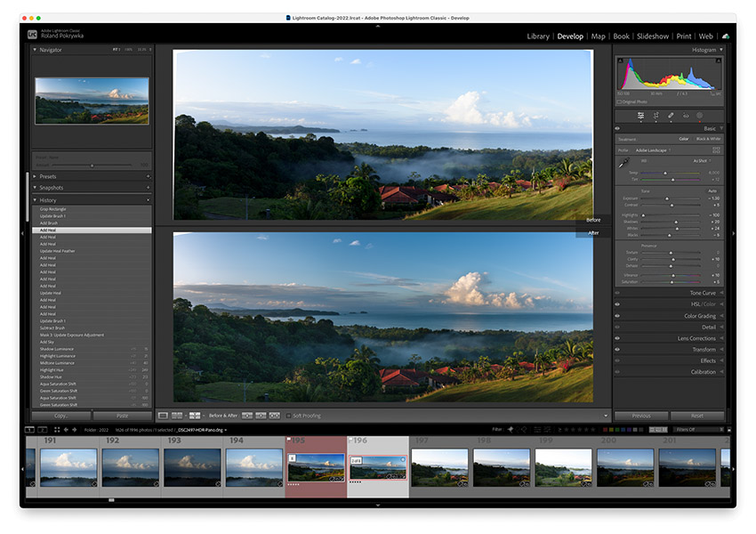Click the Reset button
Image resolution: width=756 pixels, height=534 pixels.
click(x=697, y=416)
